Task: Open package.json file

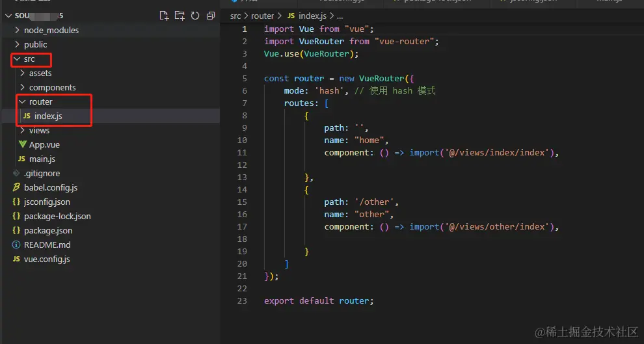Action: tap(49, 230)
